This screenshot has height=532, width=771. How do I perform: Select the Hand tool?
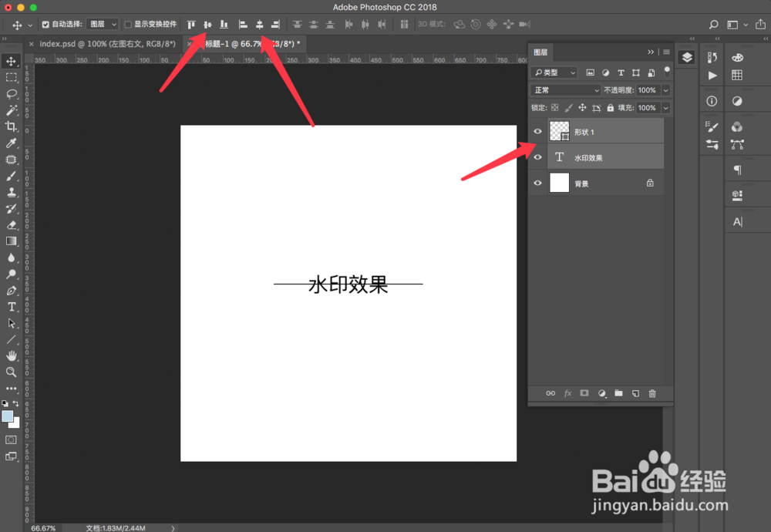(11, 355)
